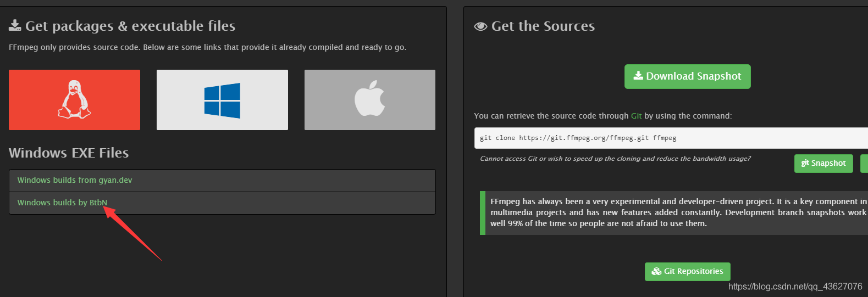Screen dimensions: 868x297
Task: Click the Download Snapshot button
Action: (x=687, y=76)
